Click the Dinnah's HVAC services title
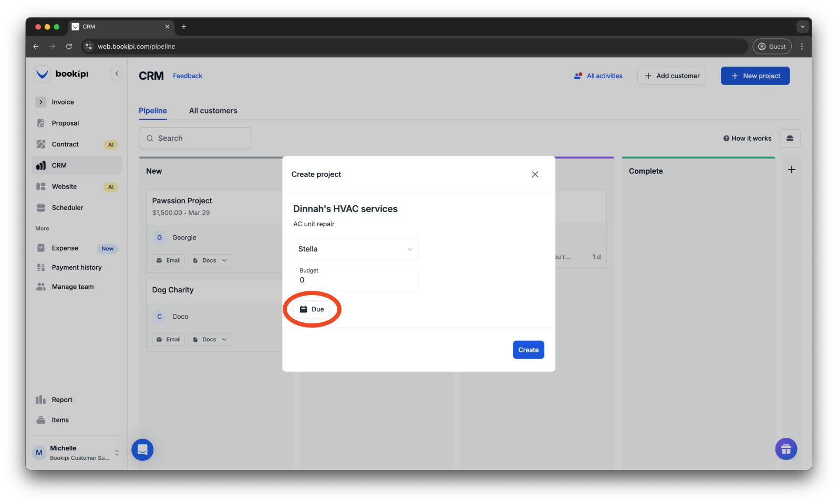This screenshot has width=838, height=504. (345, 209)
